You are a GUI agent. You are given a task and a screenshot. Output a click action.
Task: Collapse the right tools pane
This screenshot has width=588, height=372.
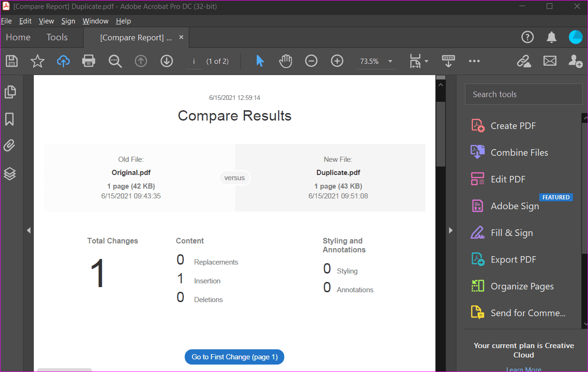tap(450, 230)
